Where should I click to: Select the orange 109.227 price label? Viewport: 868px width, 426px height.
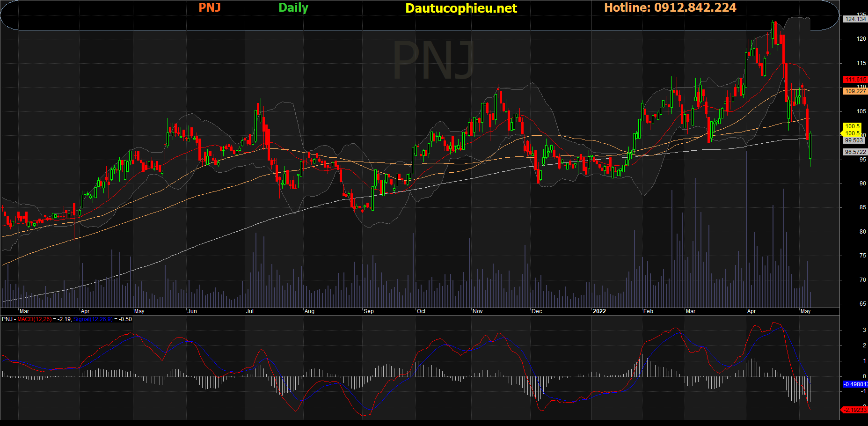(x=855, y=91)
